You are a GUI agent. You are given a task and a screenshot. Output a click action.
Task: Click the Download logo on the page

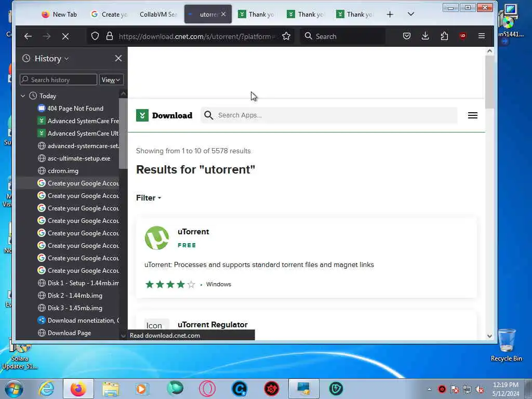[x=164, y=115]
